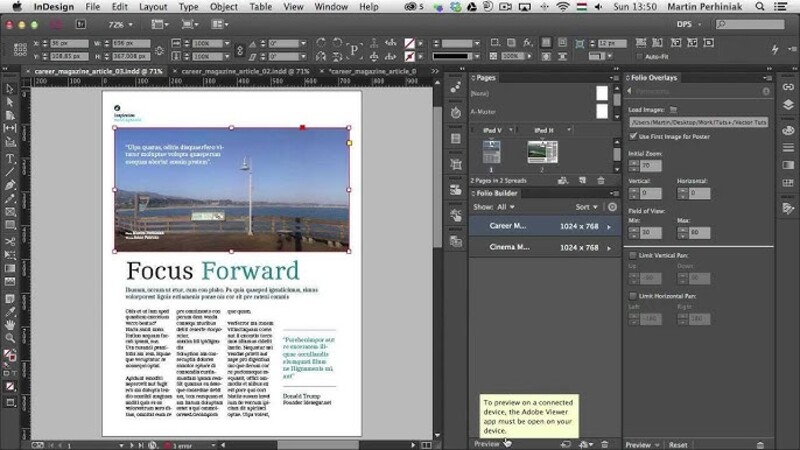Open the Object menu
This screenshot has height=450, width=800.
pyautogui.click(x=223, y=7)
